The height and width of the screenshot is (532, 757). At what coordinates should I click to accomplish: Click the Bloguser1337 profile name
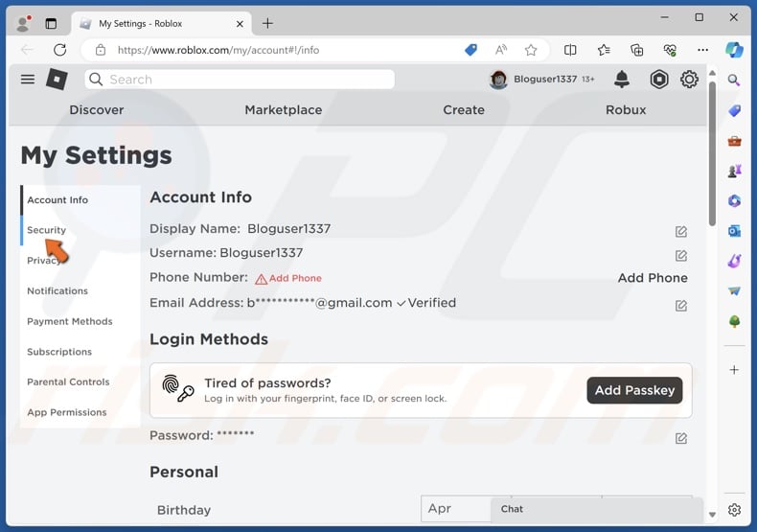coord(545,80)
